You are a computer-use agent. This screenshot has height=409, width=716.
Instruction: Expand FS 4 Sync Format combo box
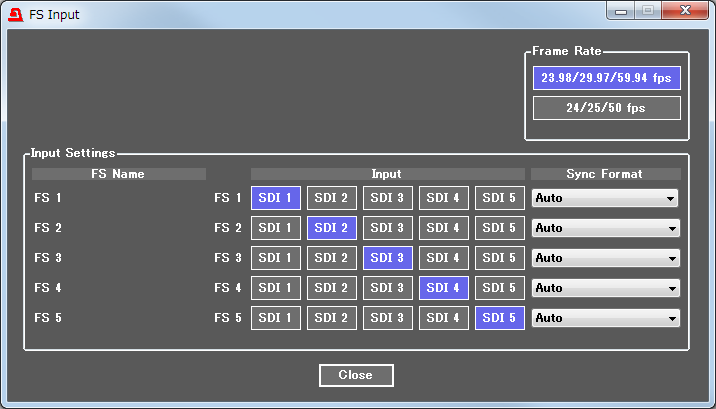(604, 288)
